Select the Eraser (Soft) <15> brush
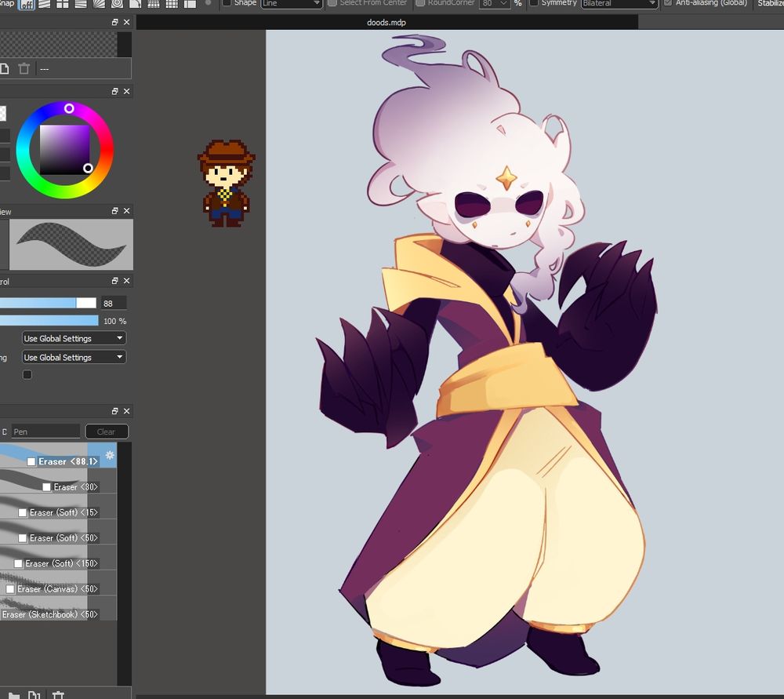784x699 pixels. [58, 506]
